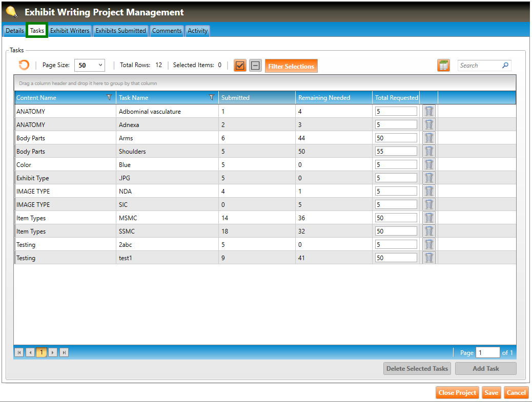Sort by the Remaining Needed column header
The width and height of the screenshot is (532, 402).
coord(324,98)
